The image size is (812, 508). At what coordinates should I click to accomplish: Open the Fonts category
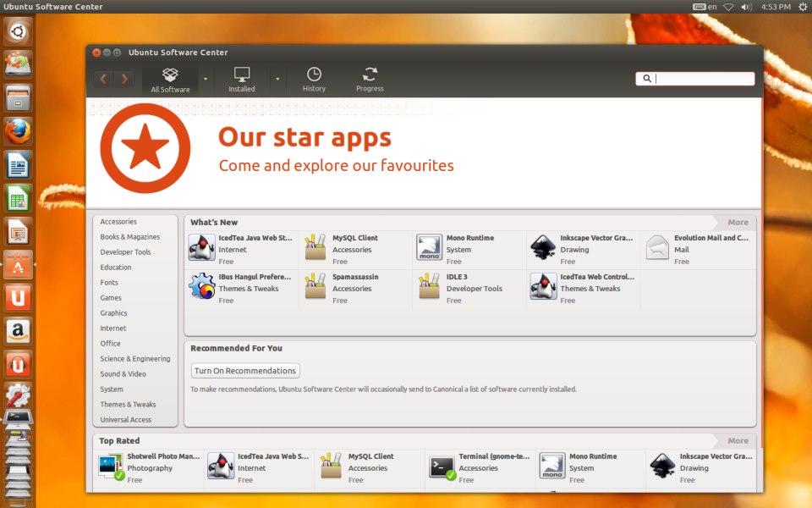click(109, 283)
